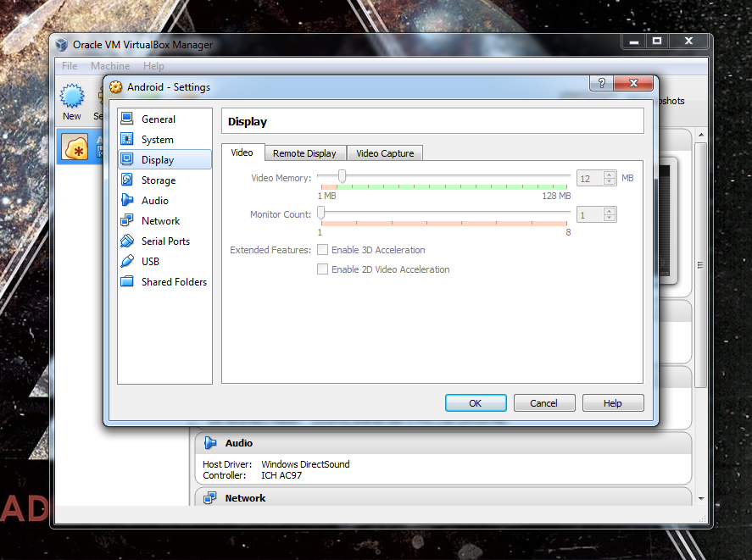Click the Cancel button
The height and width of the screenshot is (560, 752).
543,403
